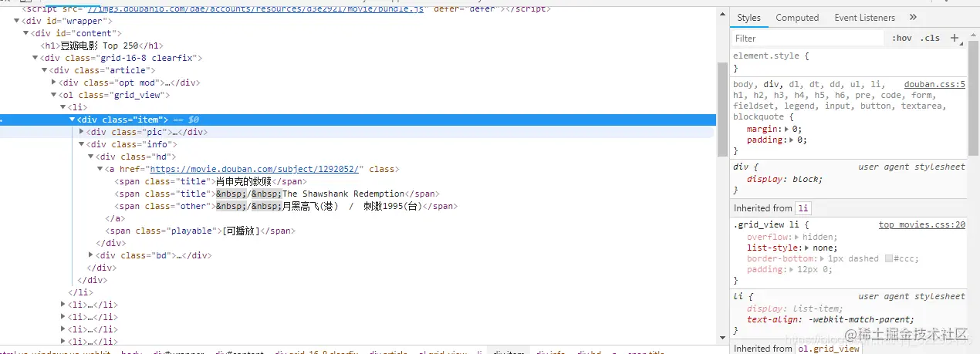Select the Shawshank Redemption span line
This screenshot has height=354, width=980.
click(x=278, y=194)
